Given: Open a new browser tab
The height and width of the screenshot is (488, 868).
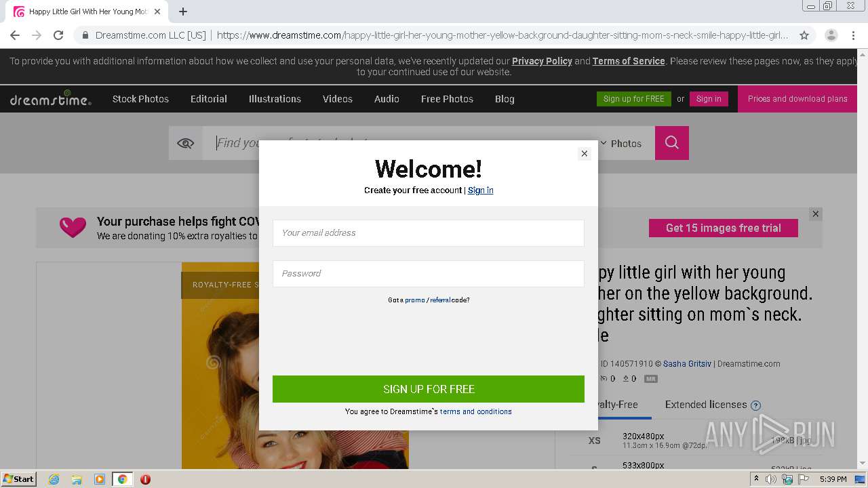Looking at the screenshot, I should pyautogui.click(x=183, y=12).
